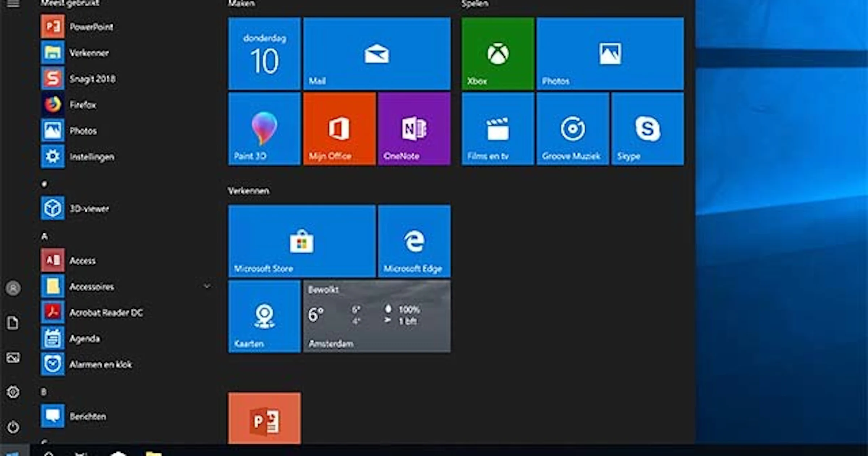
Task: Click the letter B section header
Action: (44, 392)
